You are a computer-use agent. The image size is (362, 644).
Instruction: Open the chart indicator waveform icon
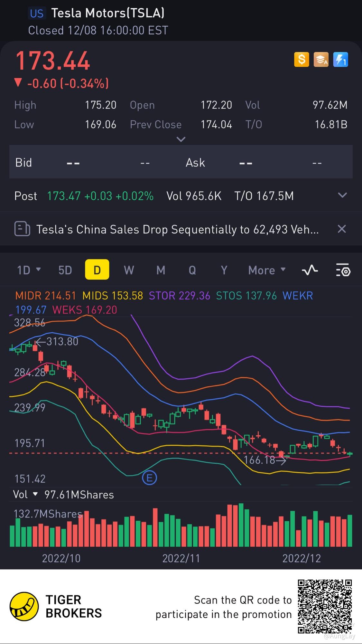310,270
